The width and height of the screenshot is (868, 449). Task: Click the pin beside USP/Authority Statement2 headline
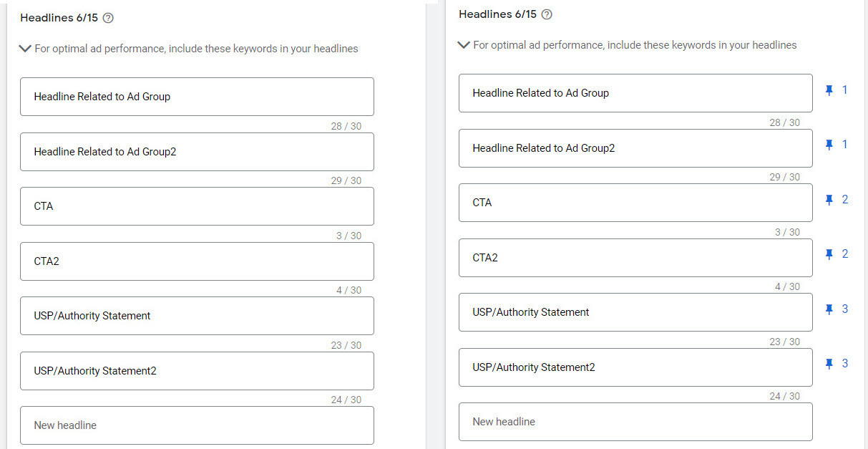tap(829, 364)
